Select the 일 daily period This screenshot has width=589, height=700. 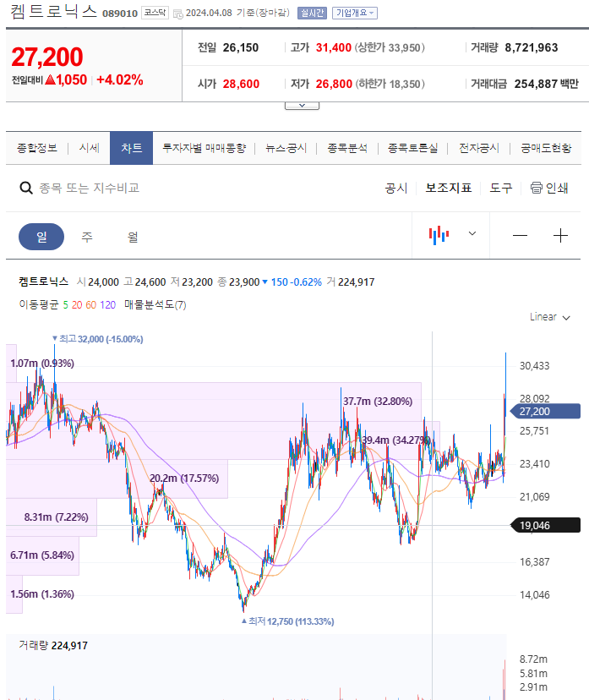[41, 237]
